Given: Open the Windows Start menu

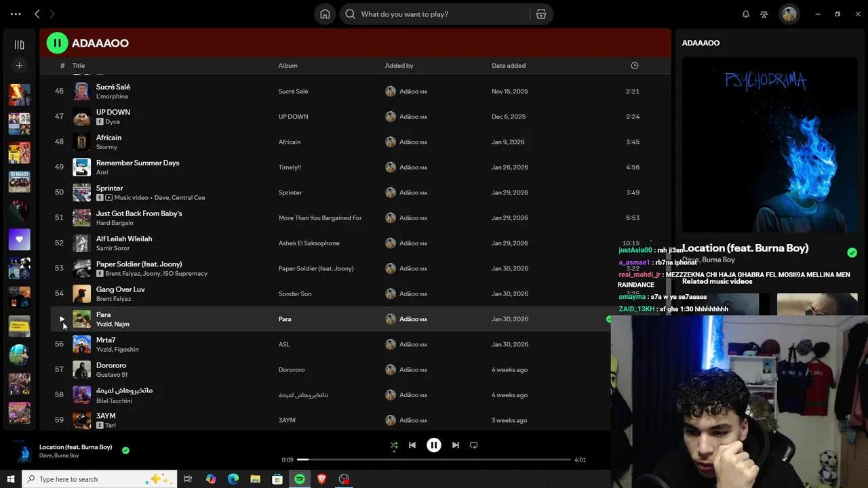Looking at the screenshot, I should point(10,479).
